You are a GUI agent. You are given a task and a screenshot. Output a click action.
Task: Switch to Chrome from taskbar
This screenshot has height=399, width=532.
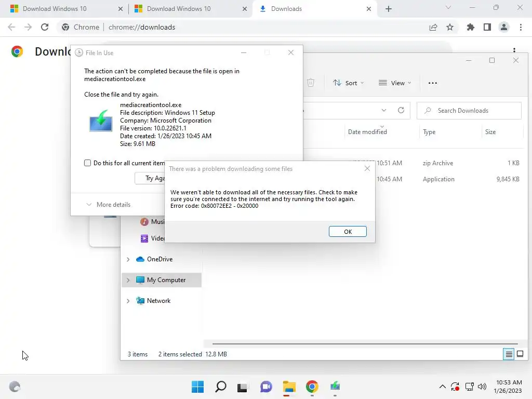(x=312, y=387)
